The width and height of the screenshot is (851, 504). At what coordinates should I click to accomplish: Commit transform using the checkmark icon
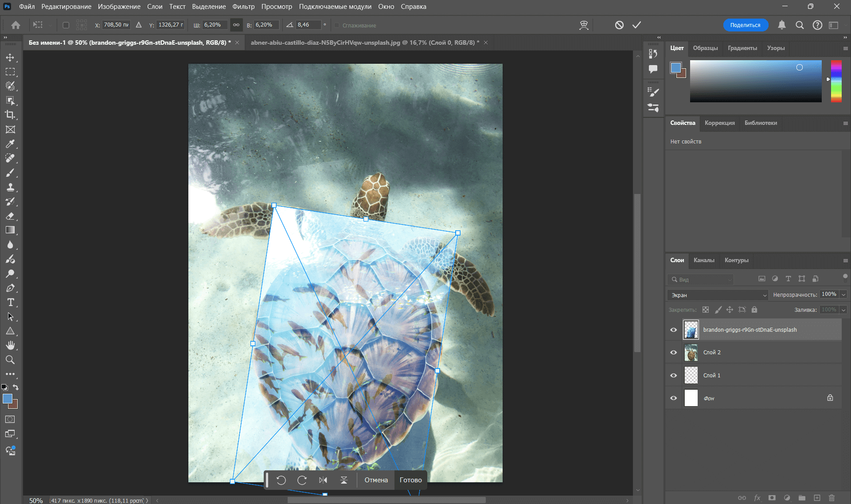click(x=636, y=25)
